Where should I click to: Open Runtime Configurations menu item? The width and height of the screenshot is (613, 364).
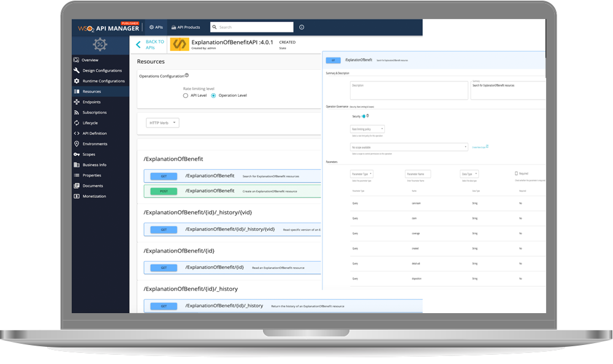(x=101, y=81)
